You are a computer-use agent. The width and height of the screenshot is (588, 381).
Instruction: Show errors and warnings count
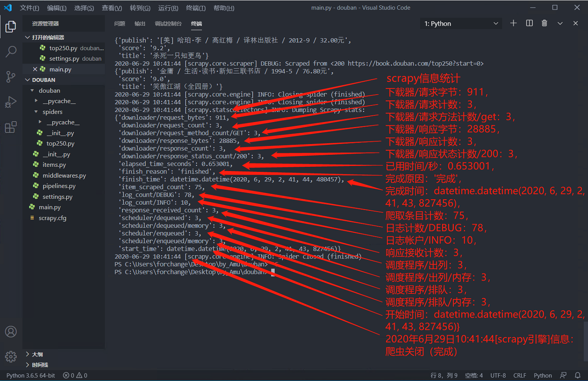75,375
